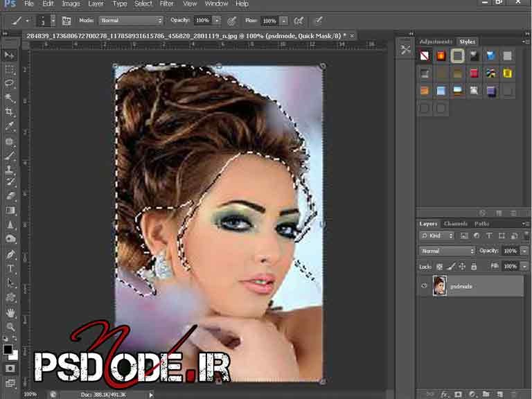532x399 pixels.
Task: Select the Hand tool
Action: (10, 312)
